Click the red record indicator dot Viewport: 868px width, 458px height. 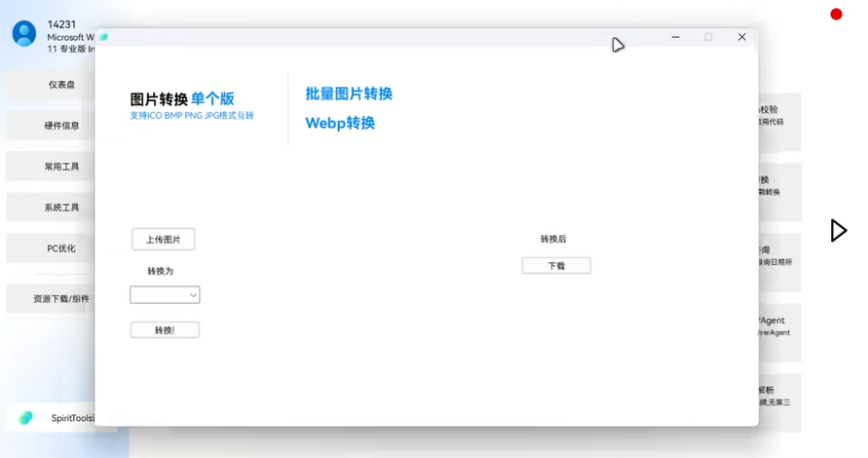pyautogui.click(x=836, y=15)
